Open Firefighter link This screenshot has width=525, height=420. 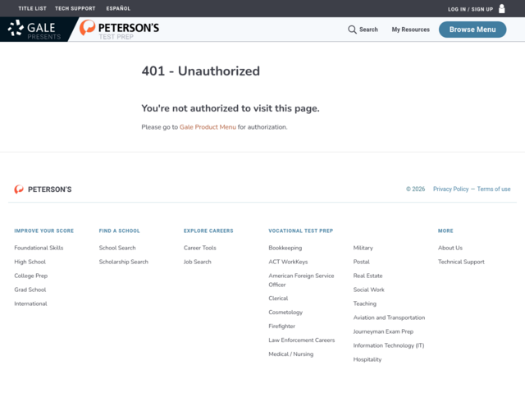tap(282, 326)
